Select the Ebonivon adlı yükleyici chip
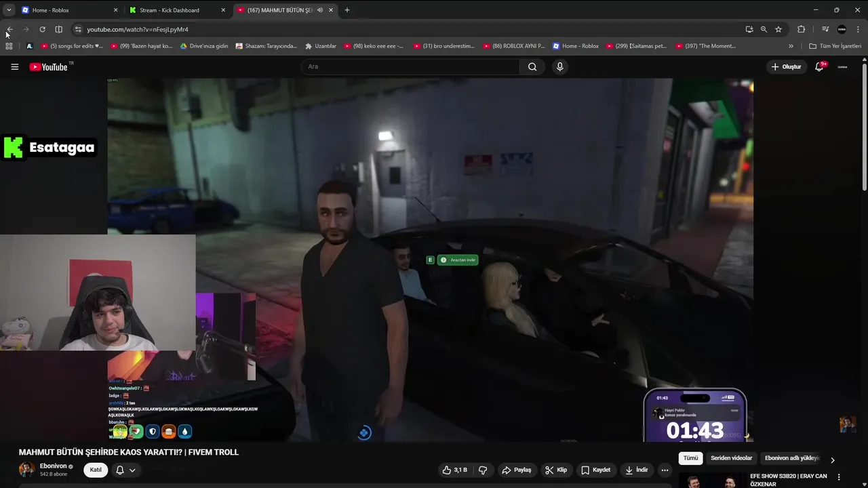The height and width of the screenshot is (488, 868). [792, 458]
